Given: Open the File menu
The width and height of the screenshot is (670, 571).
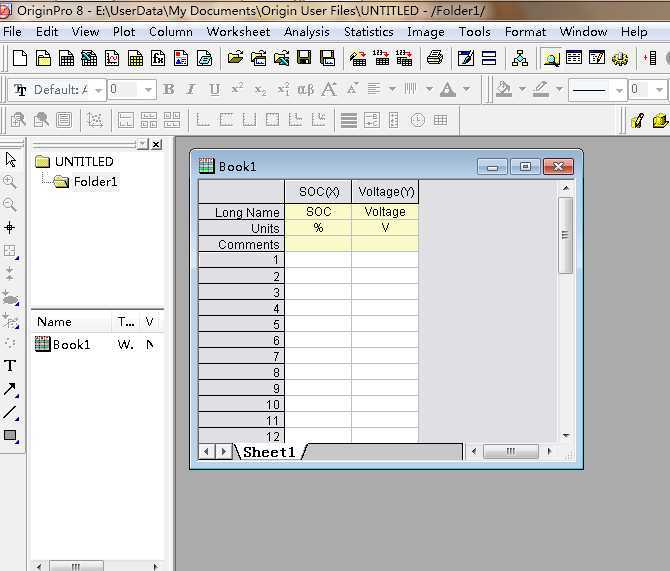Looking at the screenshot, I should [x=12, y=32].
